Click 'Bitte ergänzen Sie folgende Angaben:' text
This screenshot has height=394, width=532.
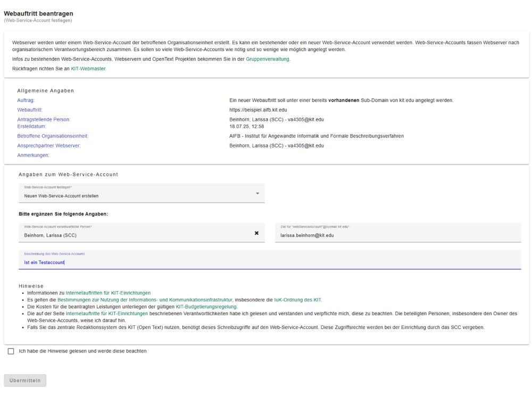point(63,214)
